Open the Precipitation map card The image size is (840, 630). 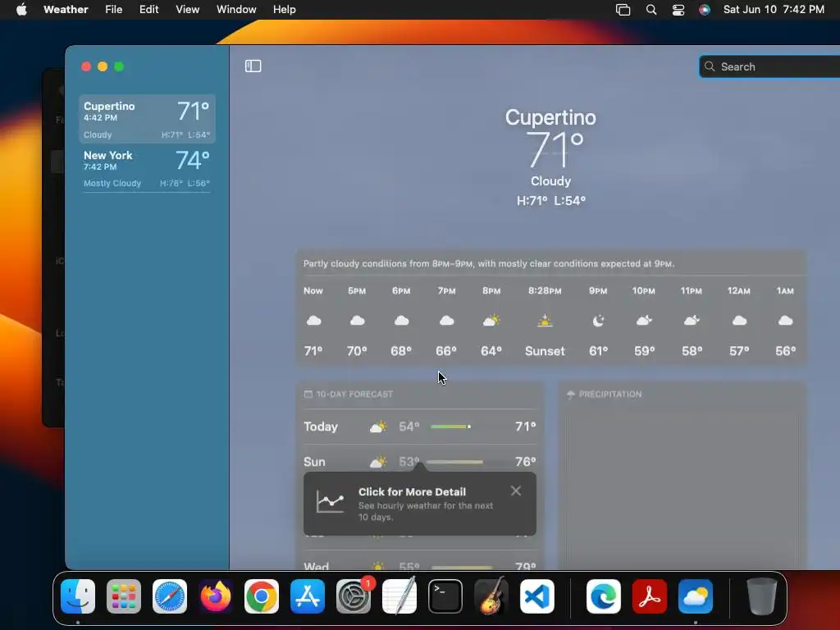pos(682,476)
